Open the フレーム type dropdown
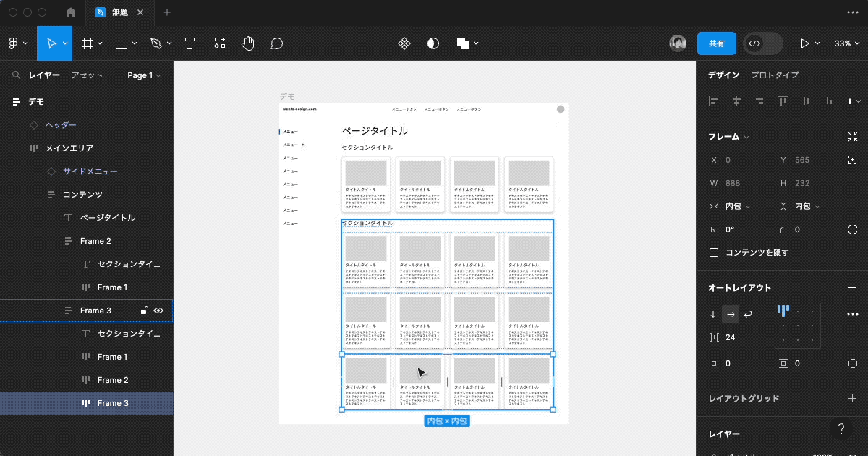 (x=728, y=137)
